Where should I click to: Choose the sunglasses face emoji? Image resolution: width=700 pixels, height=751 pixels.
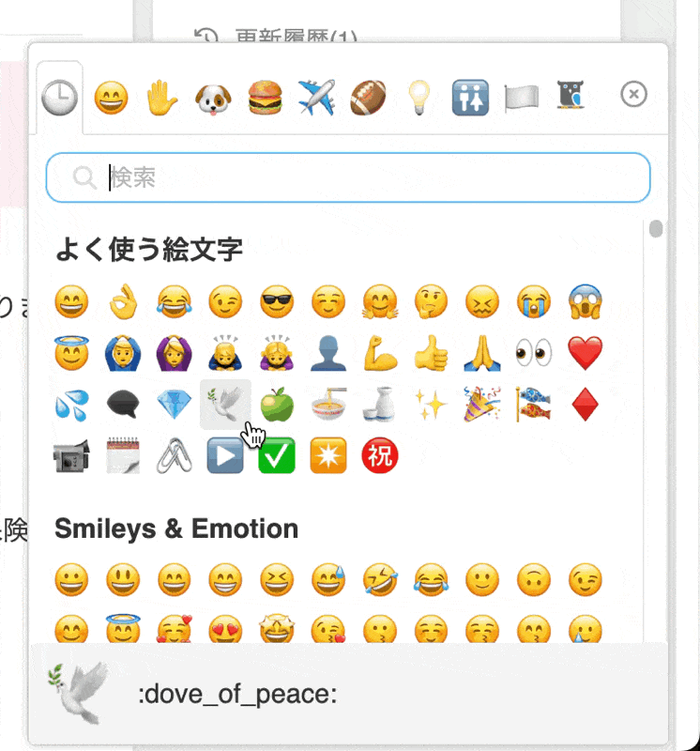point(277,301)
